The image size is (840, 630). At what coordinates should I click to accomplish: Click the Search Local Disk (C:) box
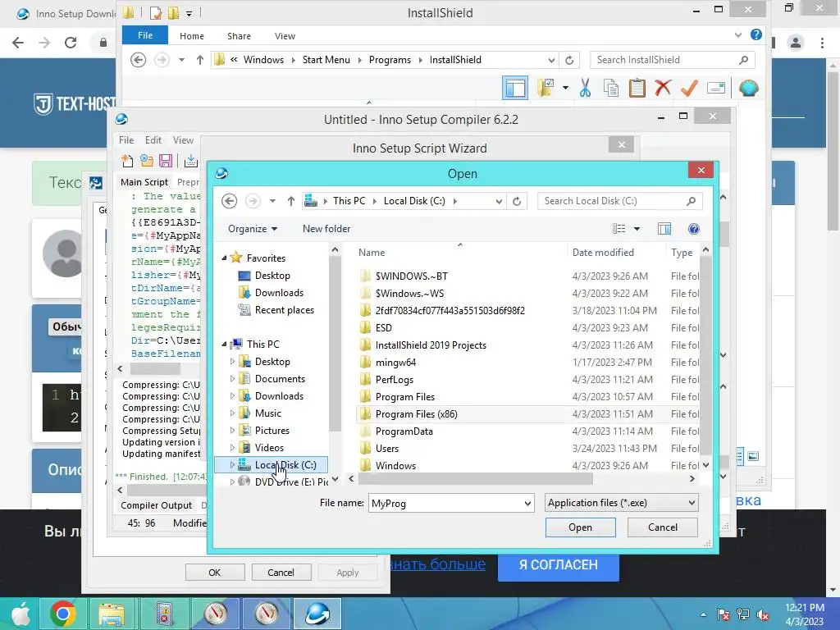[x=620, y=201]
